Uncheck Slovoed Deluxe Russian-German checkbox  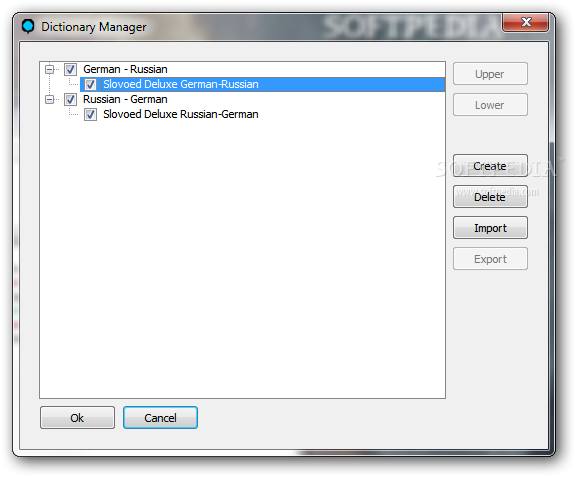click(x=90, y=115)
